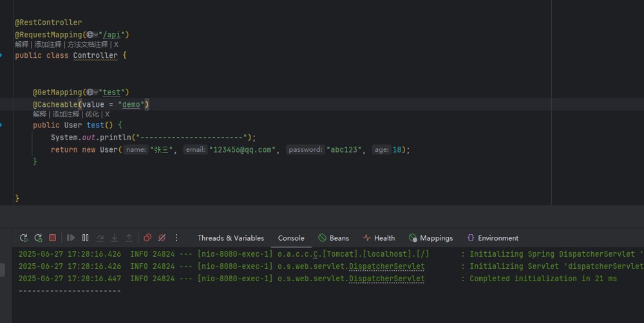Click the "123456@qq.com" string literal
The width and height of the screenshot is (644, 323).
tap(242, 150)
